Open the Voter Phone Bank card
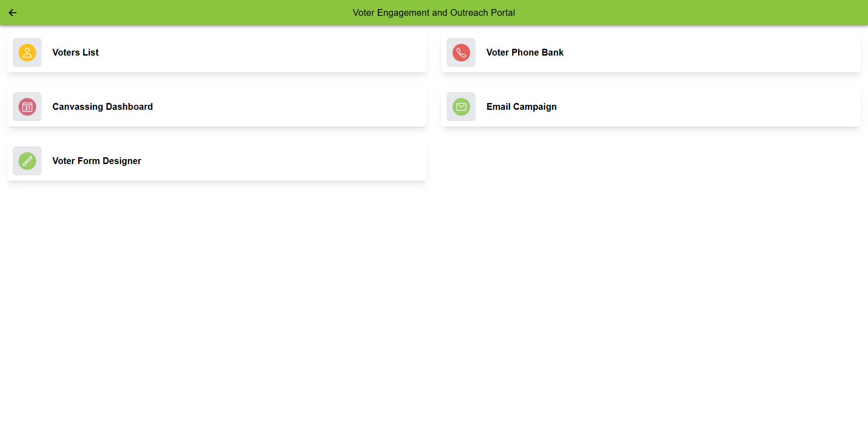This screenshot has width=868, height=427. tap(651, 52)
